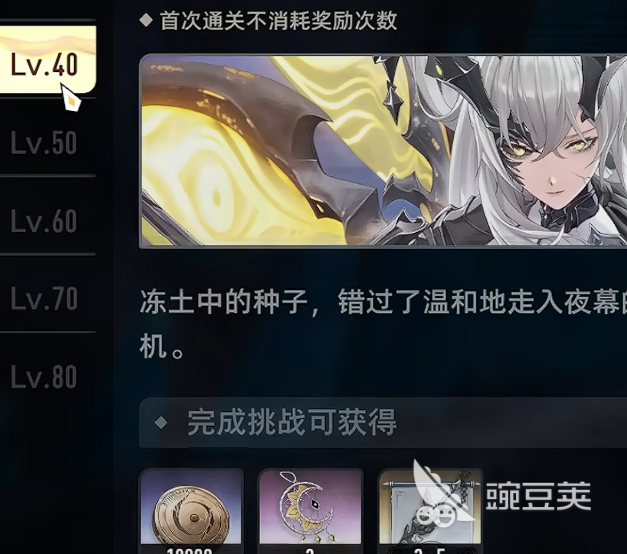Select the Lv.40 difficulty tab
The image size is (627, 554).
47,60
